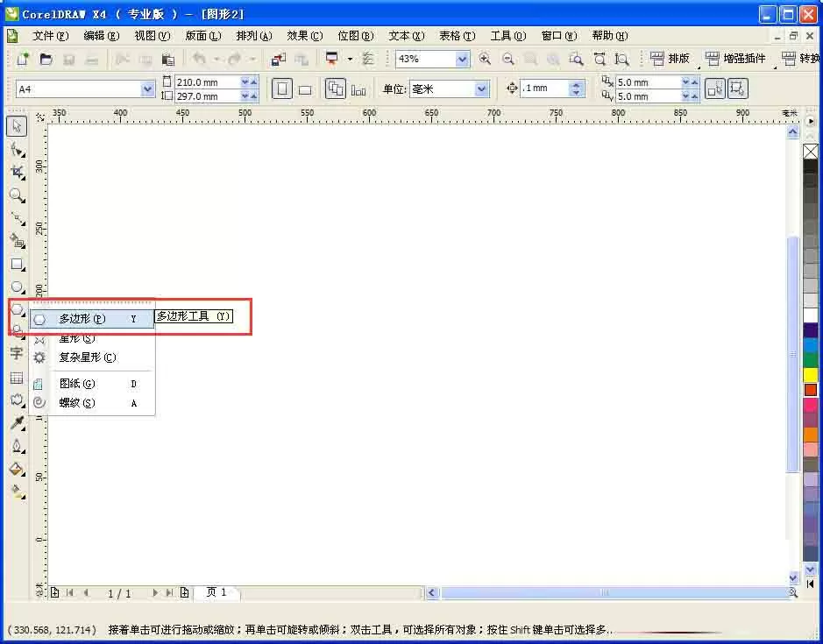
Task: Select the Text tool
Action: point(17,354)
